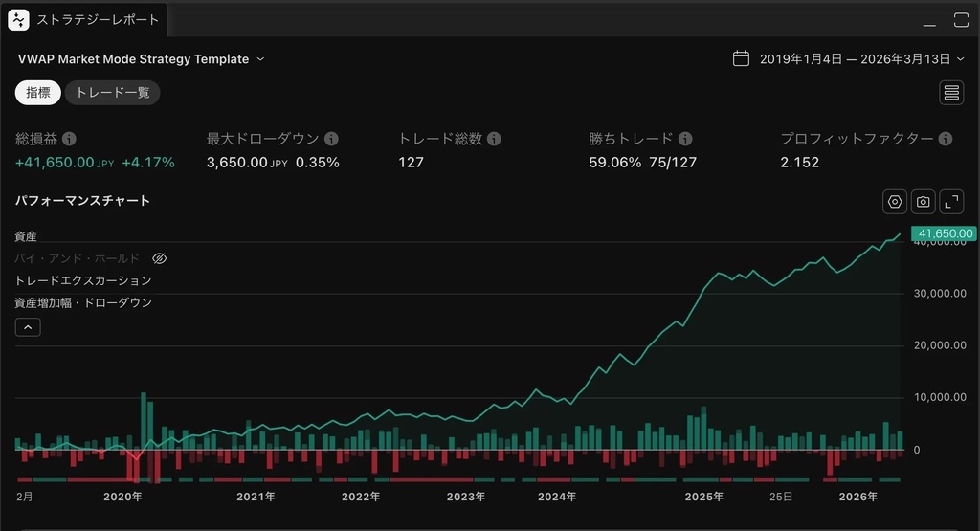Toggle バイ・アンド・ホールド visibility eye icon
The width and height of the screenshot is (980, 531).
click(160, 258)
